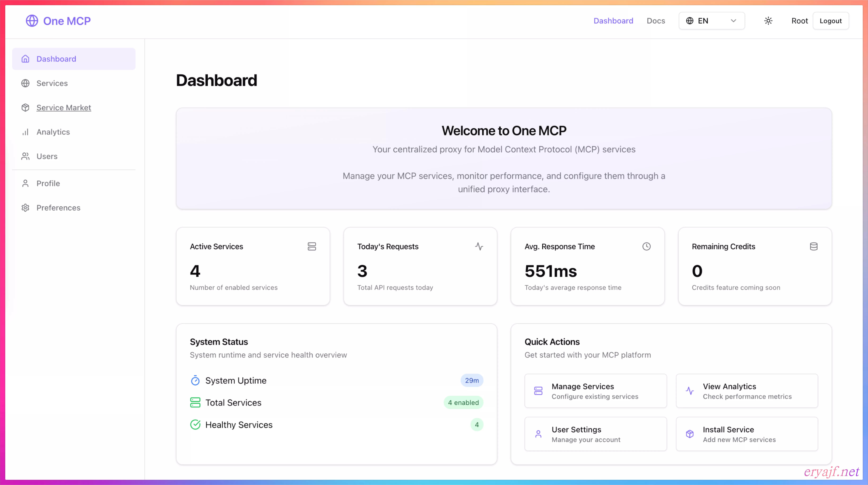Click the Active Services stat card
Viewport: 868px width, 485px height.
(x=253, y=266)
